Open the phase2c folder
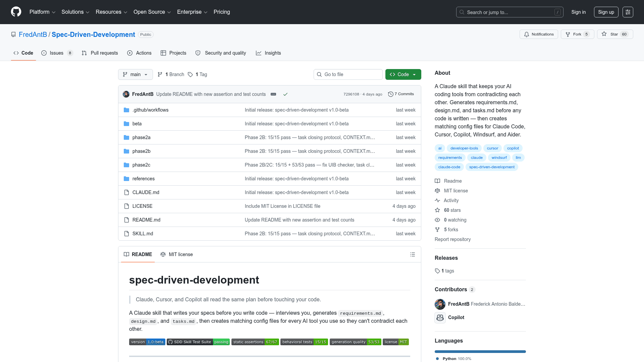 141,165
